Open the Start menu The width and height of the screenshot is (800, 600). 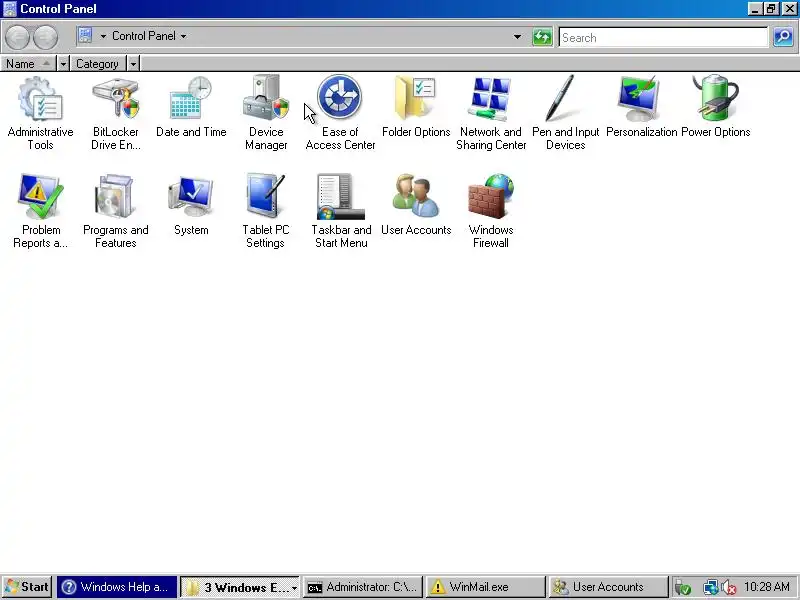(x=27, y=587)
